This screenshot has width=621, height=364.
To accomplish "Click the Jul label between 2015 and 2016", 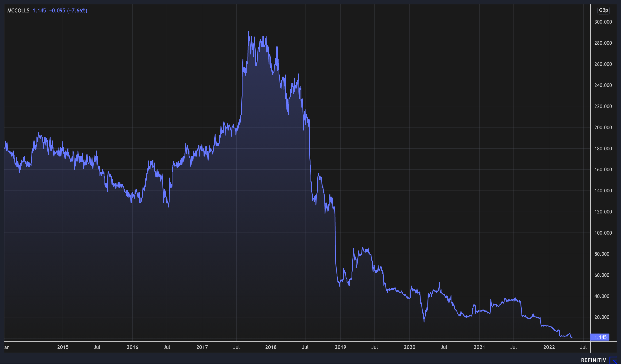I will (97, 347).
